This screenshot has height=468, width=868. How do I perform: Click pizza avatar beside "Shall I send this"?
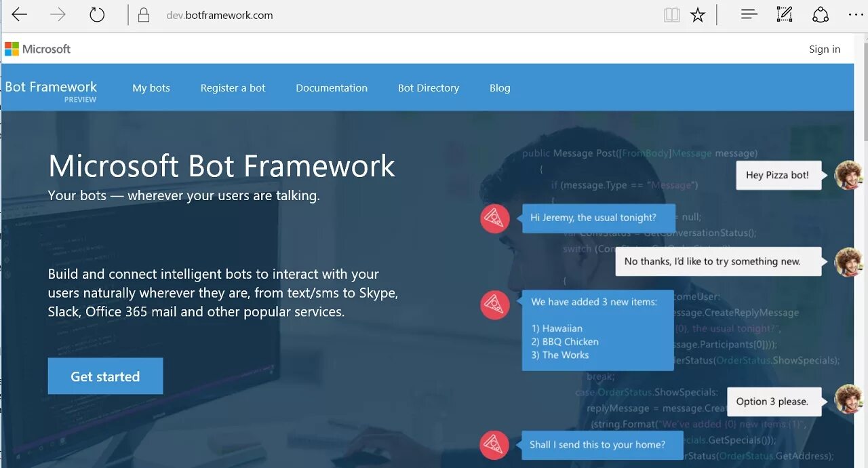494,445
